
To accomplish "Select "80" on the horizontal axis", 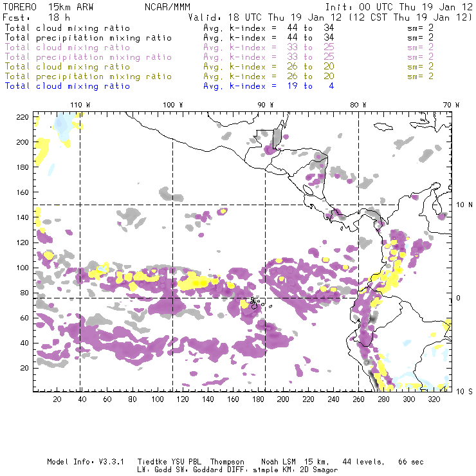I will (x=133, y=399).
